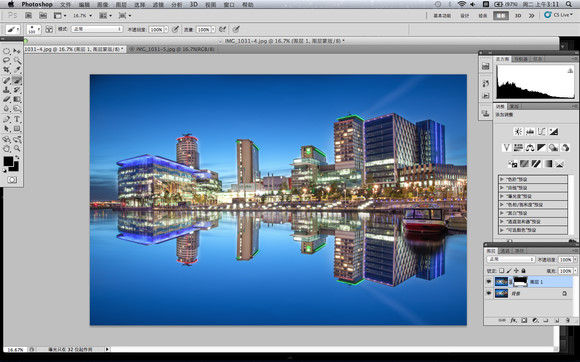This screenshot has height=362, width=580.
Task: Click the 设计 workspace button
Action: pos(465,16)
